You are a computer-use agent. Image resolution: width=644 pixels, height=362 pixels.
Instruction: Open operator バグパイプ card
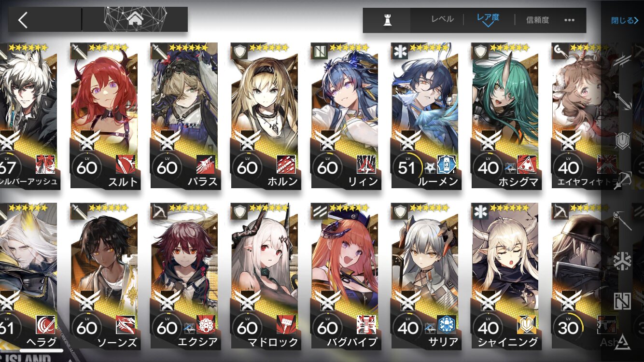point(345,276)
